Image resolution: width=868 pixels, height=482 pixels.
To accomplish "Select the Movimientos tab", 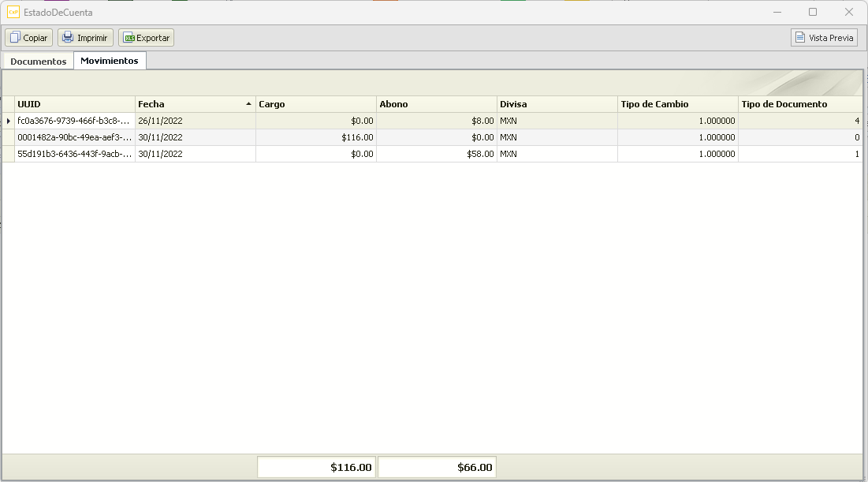I will (110, 61).
